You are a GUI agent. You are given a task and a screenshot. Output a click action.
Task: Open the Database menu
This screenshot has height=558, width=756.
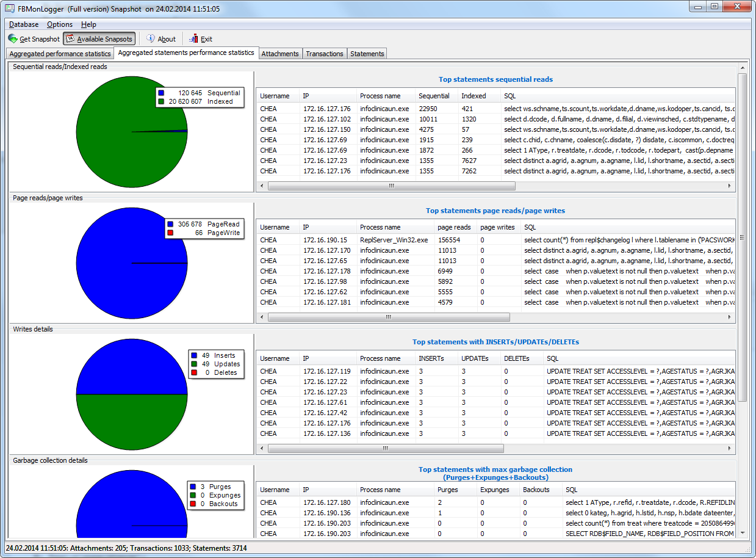pyautogui.click(x=24, y=24)
